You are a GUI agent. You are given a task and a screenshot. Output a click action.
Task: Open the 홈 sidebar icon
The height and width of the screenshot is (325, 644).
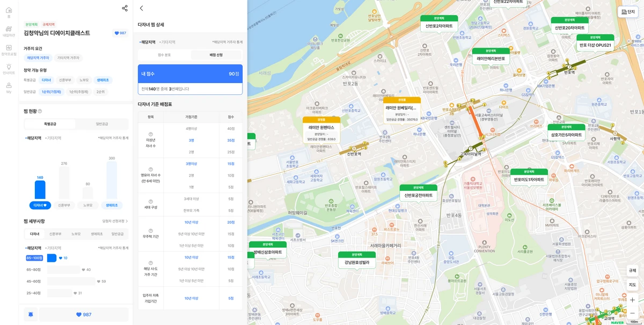tap(9, 12)
